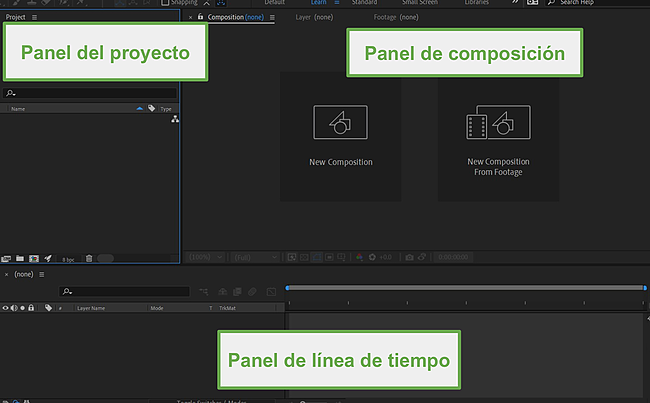Open the graph editor icon

271,292
